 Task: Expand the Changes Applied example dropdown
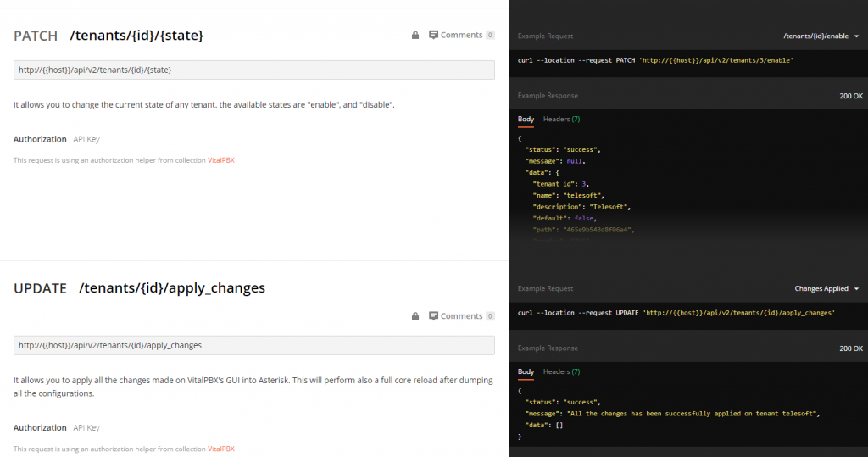826,288
